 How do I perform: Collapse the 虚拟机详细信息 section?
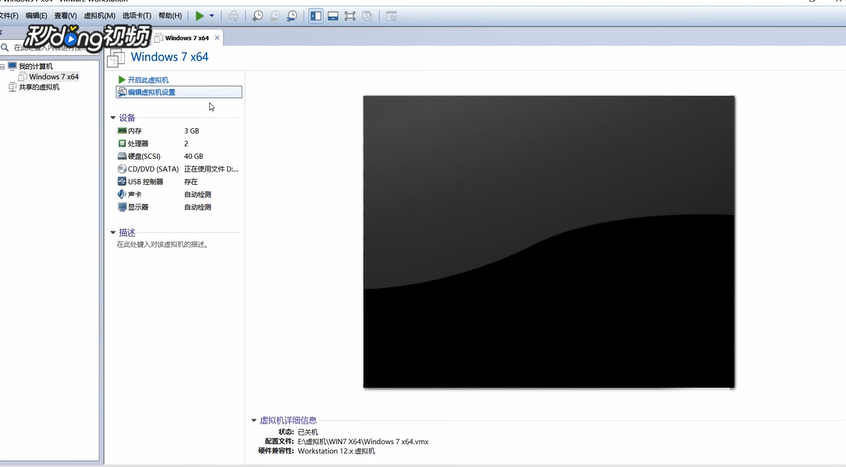254,420
